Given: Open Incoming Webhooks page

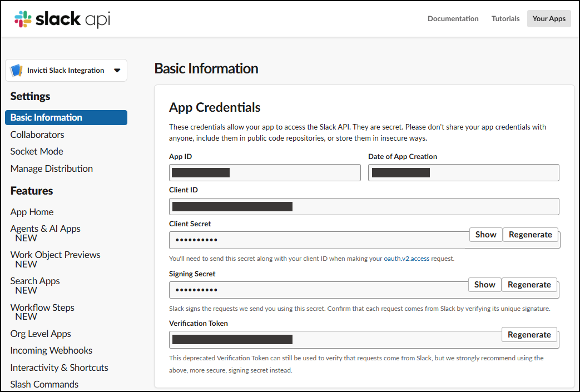Looking at the screenshot, I should (x=51, y=351).
